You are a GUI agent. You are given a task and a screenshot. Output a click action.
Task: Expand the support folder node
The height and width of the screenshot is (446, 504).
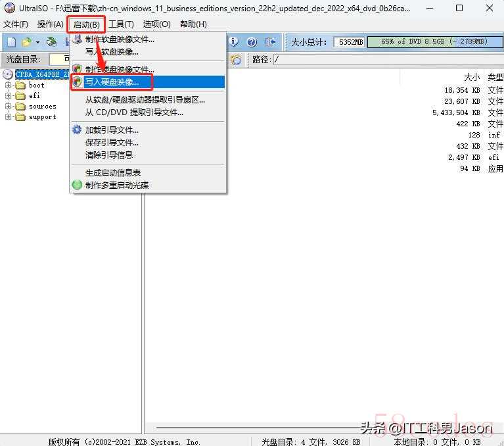pos(8,117)
